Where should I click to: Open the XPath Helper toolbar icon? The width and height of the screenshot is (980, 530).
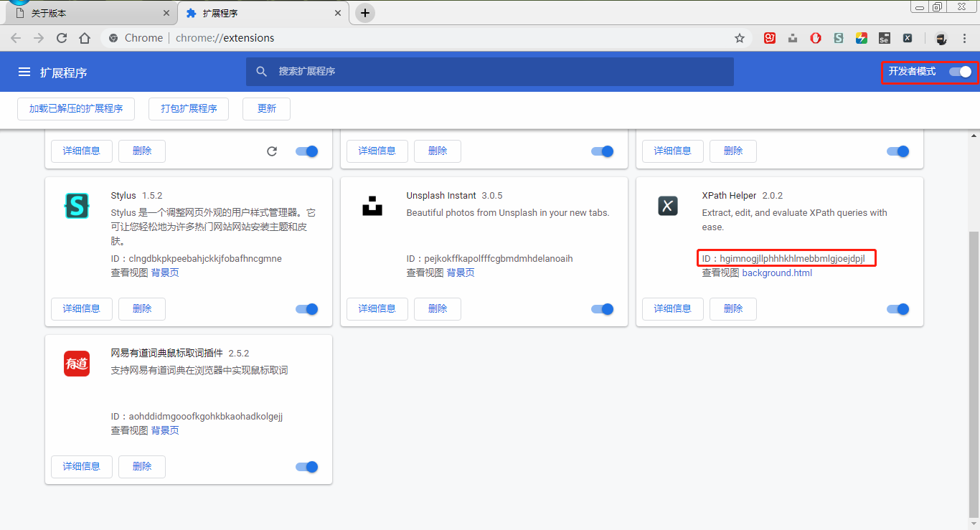908,38
